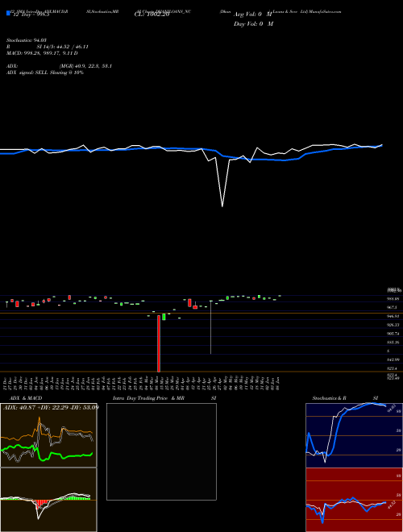Click the blue 12 Day SMA legend square

click(x=8, y=13)
